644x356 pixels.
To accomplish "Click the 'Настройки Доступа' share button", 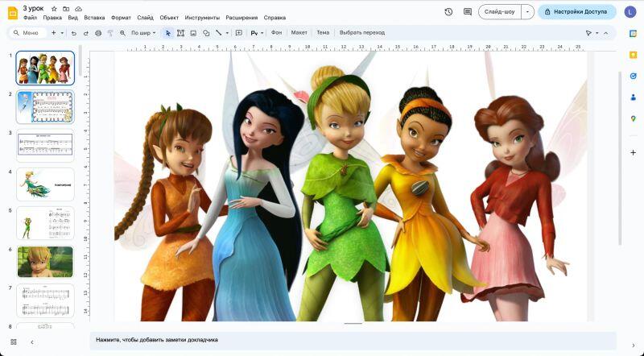I will 576,12.
